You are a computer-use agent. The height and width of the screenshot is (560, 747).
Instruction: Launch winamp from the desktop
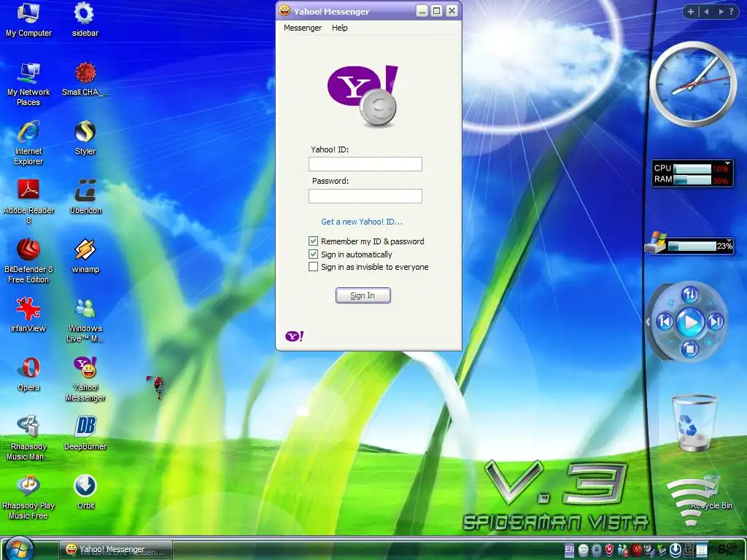tap(85, 256)
